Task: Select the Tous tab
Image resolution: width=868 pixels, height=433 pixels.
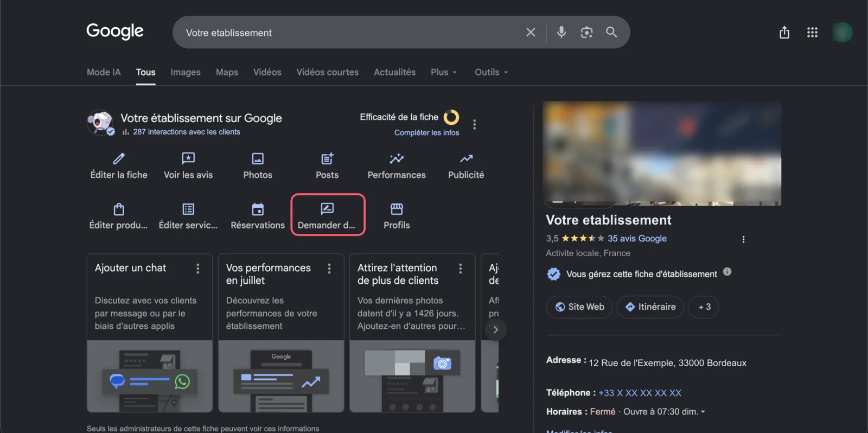Action: click(x=145, y=72)
